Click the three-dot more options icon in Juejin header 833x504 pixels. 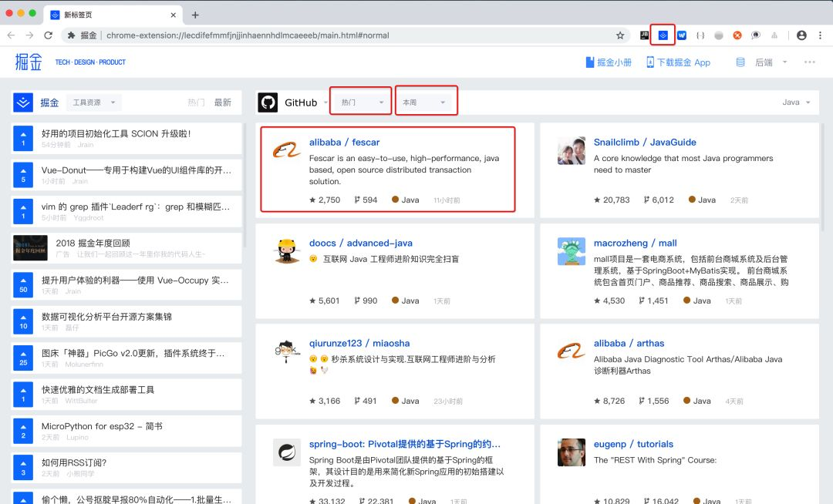(x=809, y=62)
